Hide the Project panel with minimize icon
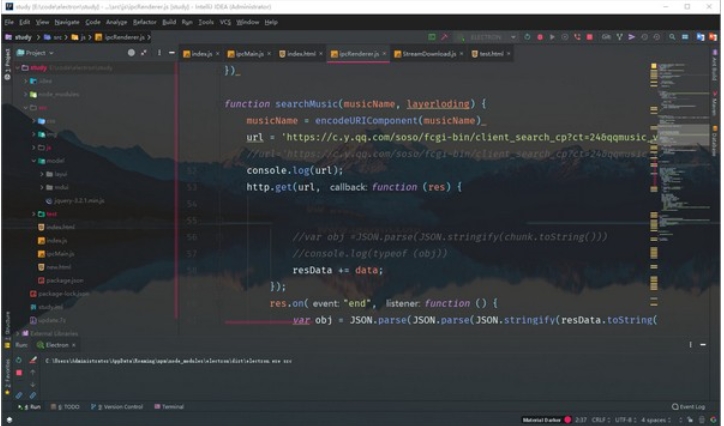The width and height of the screenshot is (724, 426). [x=172, y=53]
